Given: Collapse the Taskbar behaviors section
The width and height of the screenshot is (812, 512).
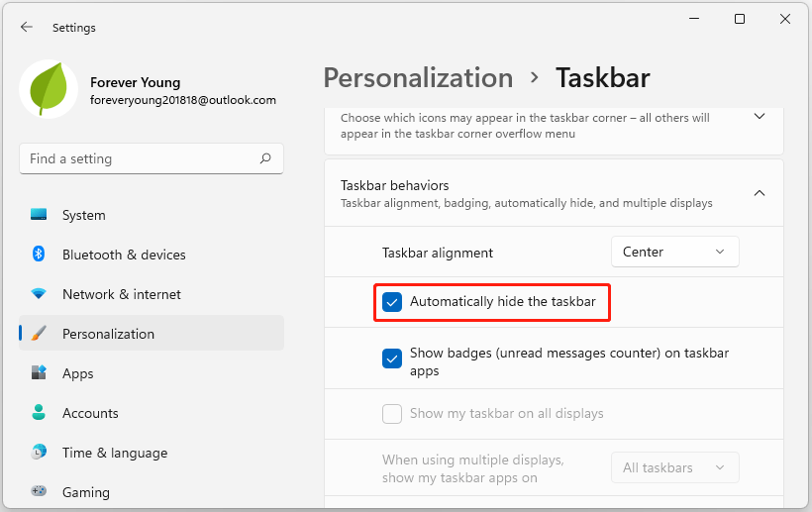Looking at the screenshot, I should 760,193.
